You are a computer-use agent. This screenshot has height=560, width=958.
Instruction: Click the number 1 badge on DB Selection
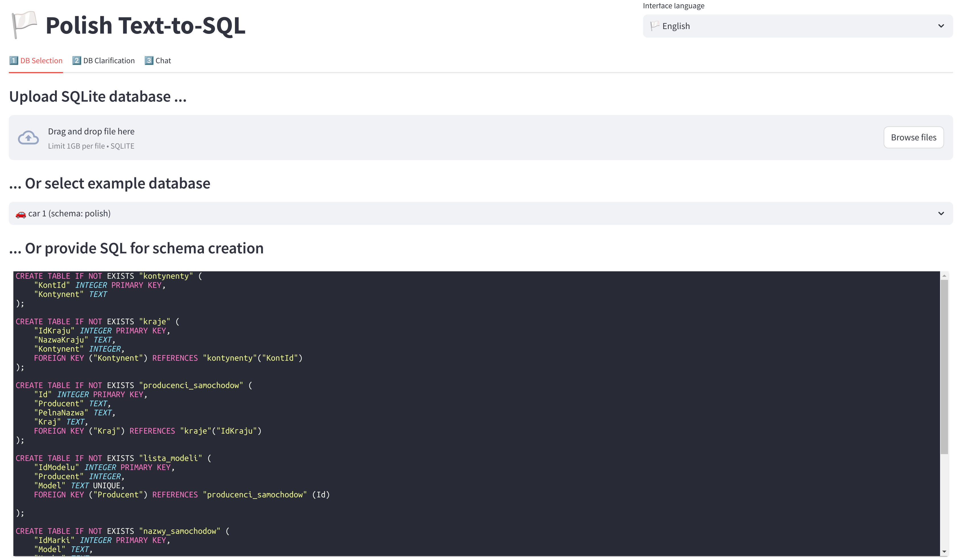click(x=14, y=60)
